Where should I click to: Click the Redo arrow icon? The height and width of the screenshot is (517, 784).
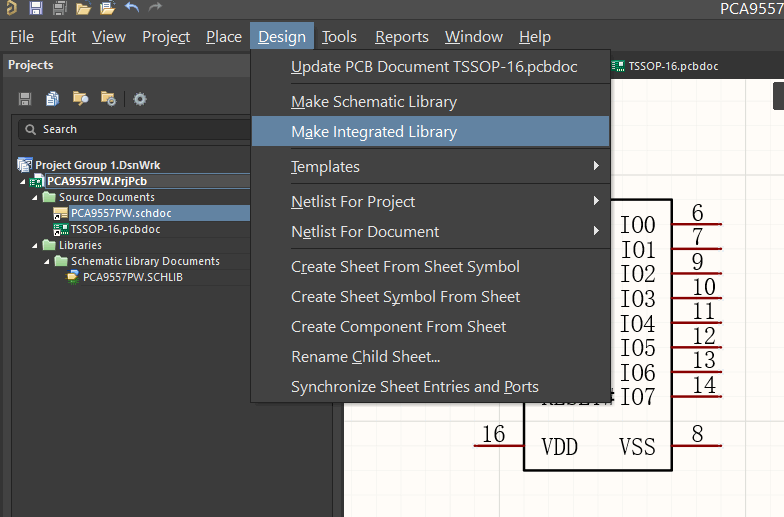[155, 9]
